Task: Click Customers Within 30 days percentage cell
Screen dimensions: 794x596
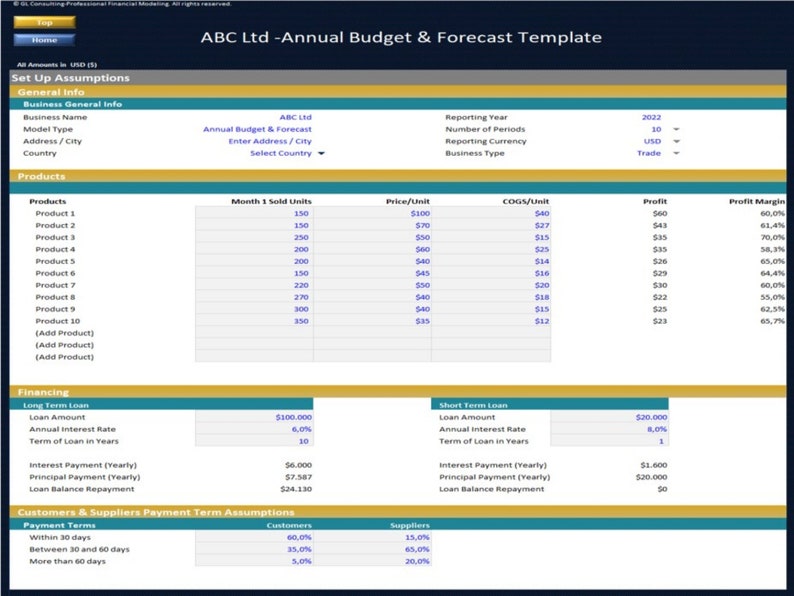Action: pos(254,537)
